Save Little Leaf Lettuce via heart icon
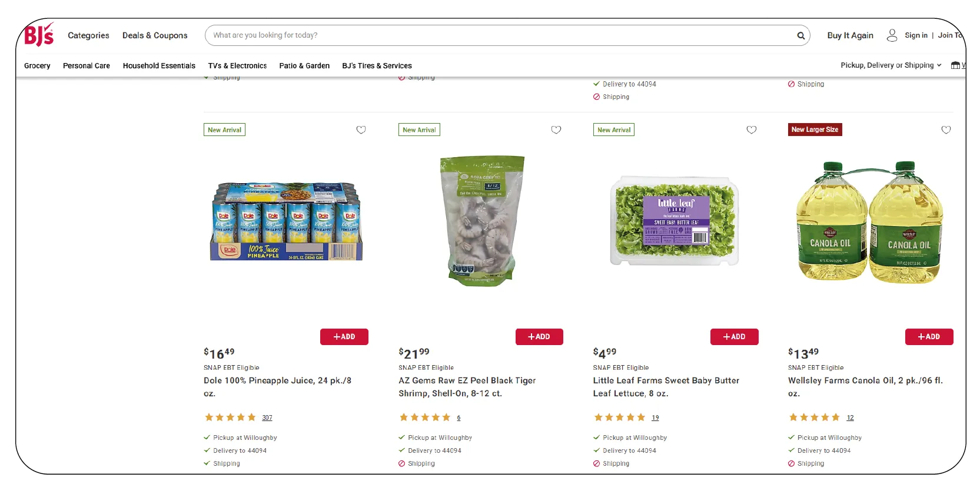 [751, 130]
